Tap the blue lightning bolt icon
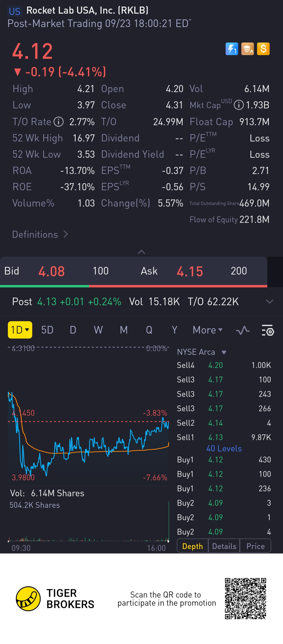This screenshot has width=283, height=644. click(x=232, y=49)
